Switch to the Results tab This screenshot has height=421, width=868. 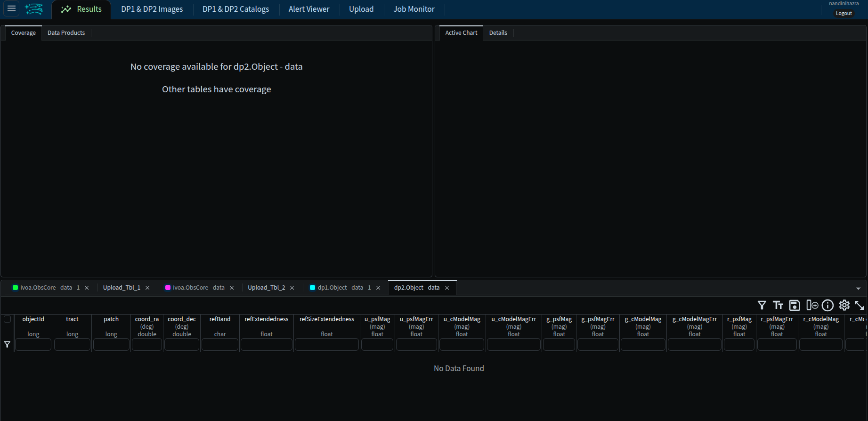click(x=81, y=9)
